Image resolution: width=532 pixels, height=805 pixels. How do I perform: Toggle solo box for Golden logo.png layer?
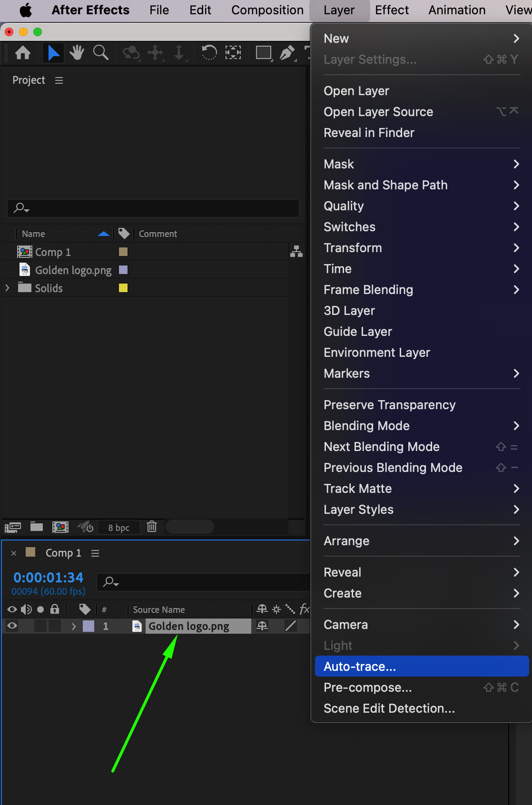(x=40, y=626)
